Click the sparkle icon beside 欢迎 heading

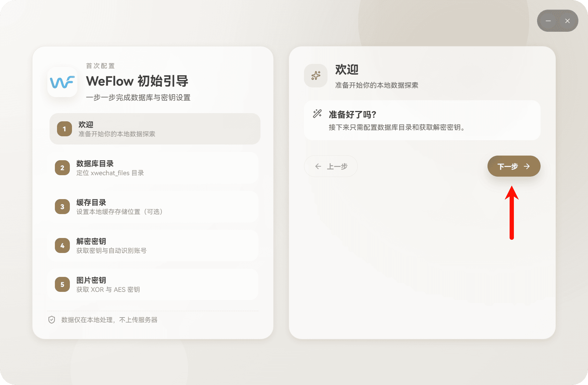point(315,76)
